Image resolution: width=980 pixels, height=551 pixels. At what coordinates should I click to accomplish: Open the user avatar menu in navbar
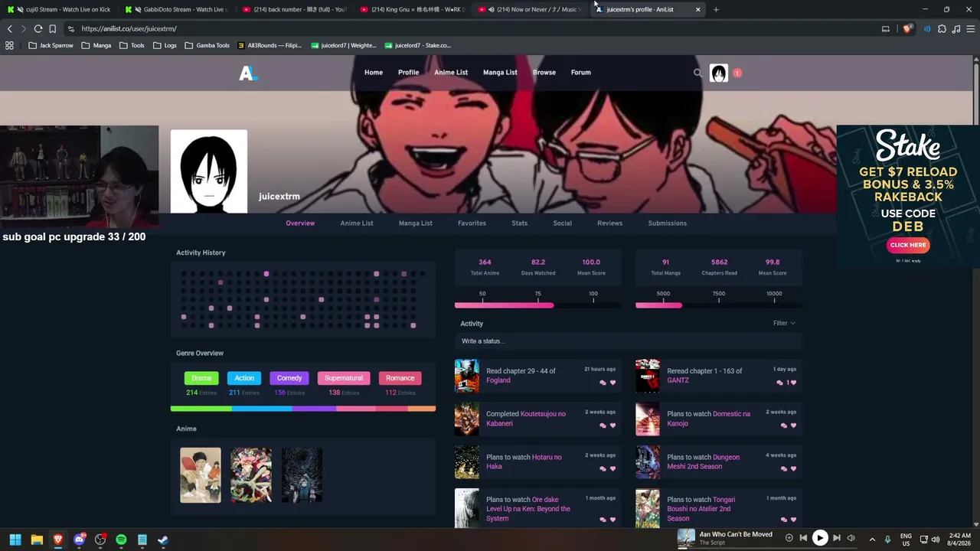[x=718, y=73]
